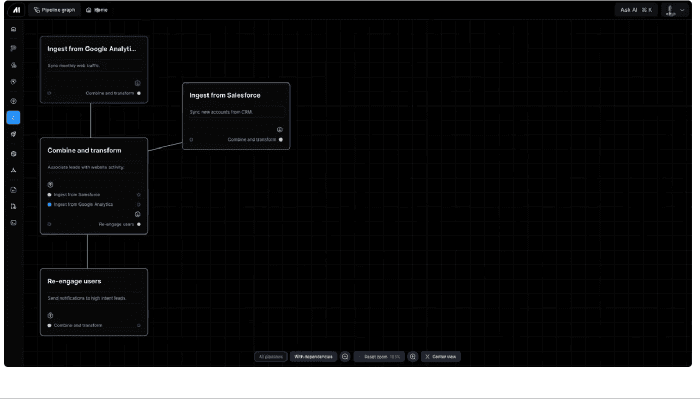
Task: Click the 'Send notifications to high intent leads' description
Action: [x=87, y=298]
